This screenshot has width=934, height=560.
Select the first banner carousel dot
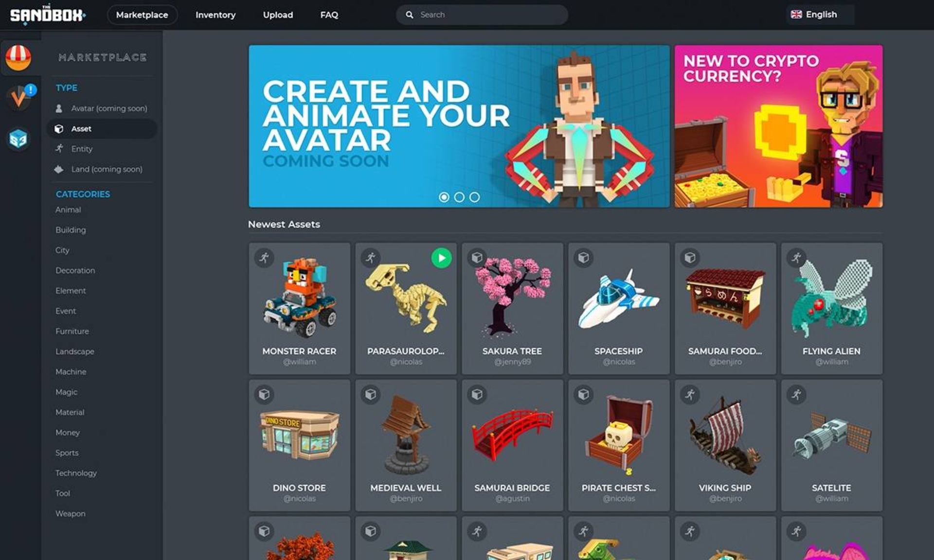click(x=444, y=197)
